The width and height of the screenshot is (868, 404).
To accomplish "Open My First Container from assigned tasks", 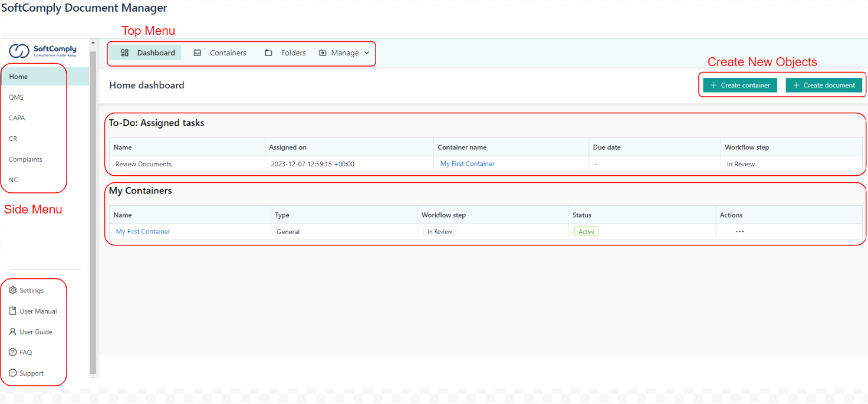I will (x=466, y=163).
